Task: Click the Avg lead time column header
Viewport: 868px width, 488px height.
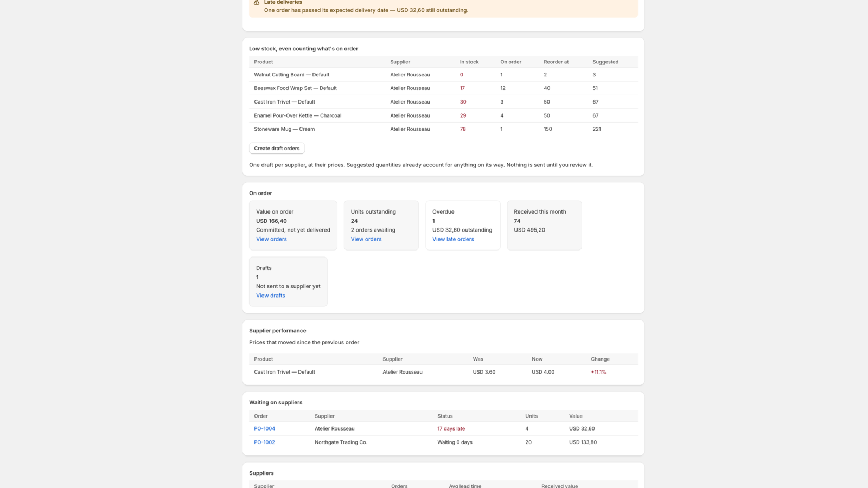Action: [x=465, y=486]
